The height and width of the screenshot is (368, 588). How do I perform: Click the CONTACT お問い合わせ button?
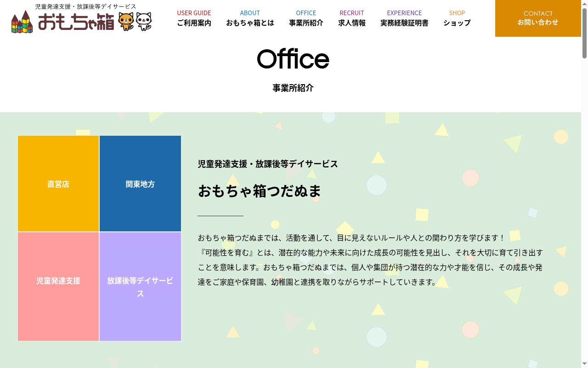pos(538,18)
